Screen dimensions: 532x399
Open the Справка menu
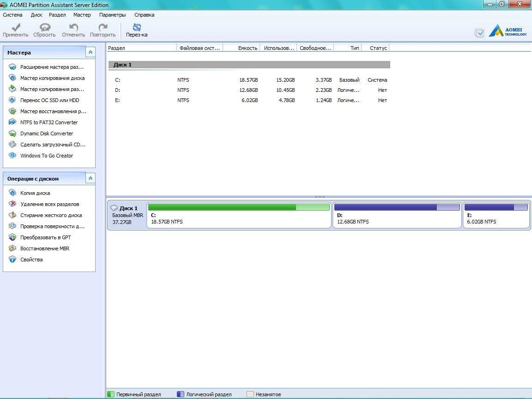click(x=144, y=15)
